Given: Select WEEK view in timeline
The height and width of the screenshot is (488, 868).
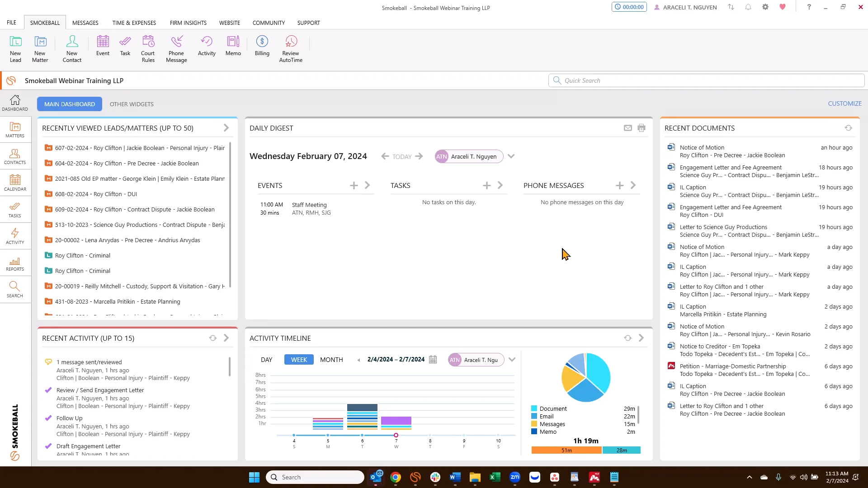Looking at the screenshot, I should coord(299,360).
